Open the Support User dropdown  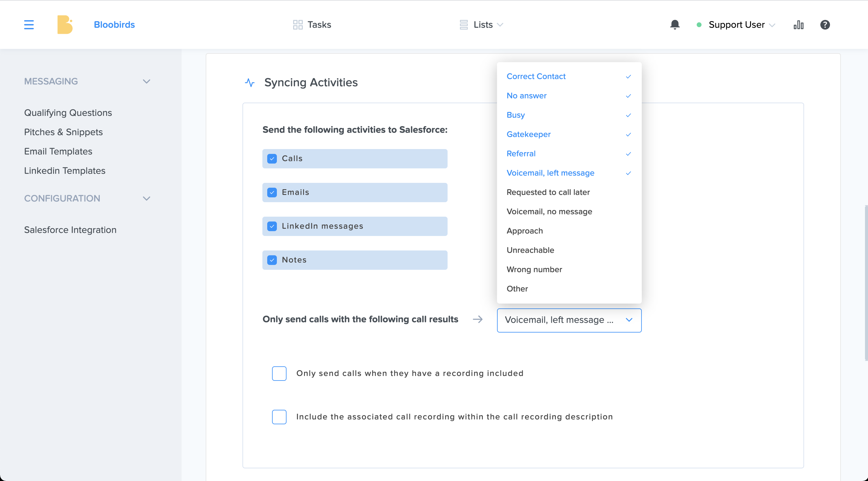742,25
